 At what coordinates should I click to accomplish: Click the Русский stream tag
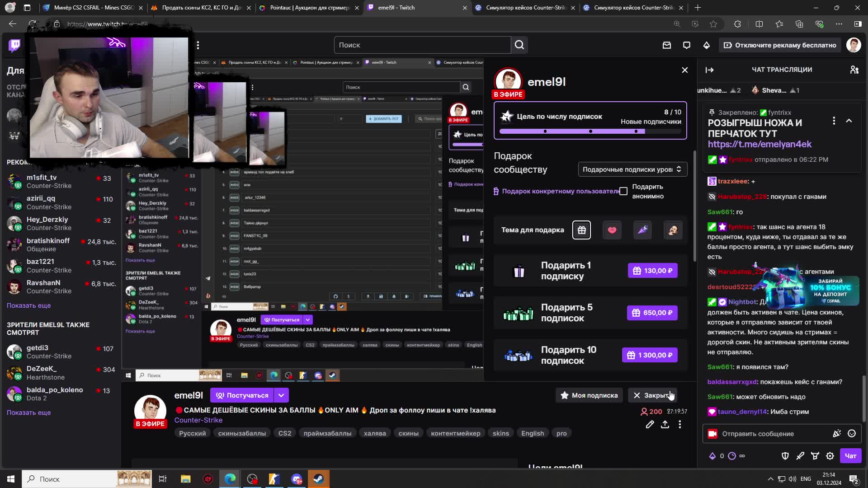pos(192,433)
